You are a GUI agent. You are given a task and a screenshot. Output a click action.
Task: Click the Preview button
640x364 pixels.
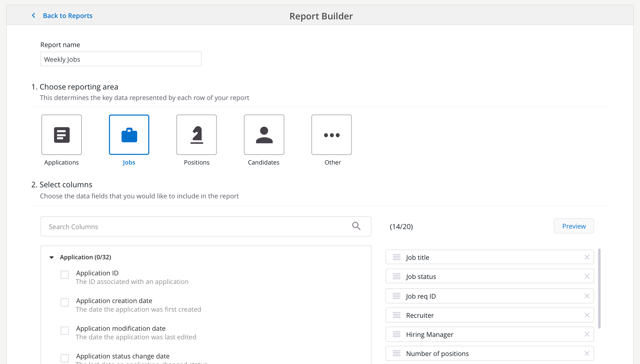point(574,226)
